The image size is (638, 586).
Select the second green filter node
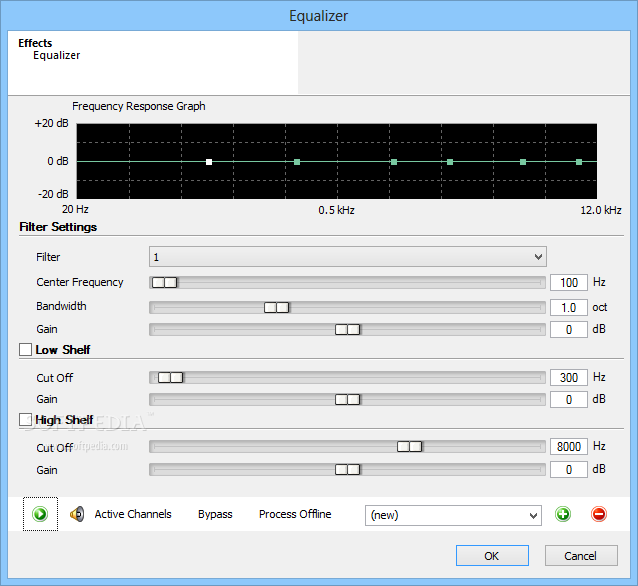(x=297, y=162)
